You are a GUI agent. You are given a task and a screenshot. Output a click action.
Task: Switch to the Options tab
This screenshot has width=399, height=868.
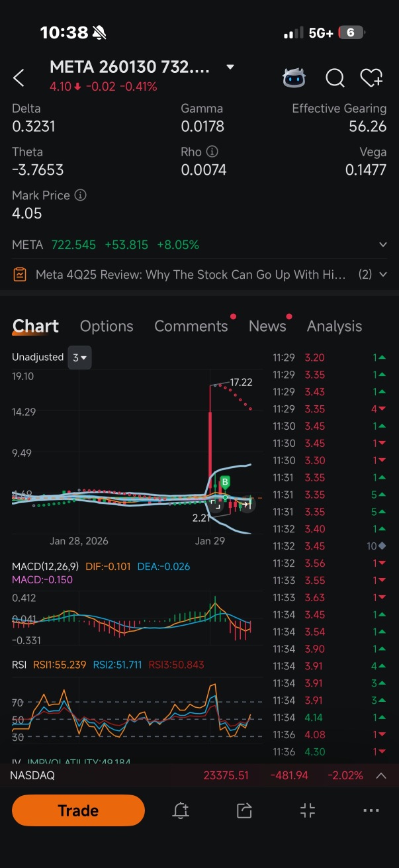click(107, 326)
